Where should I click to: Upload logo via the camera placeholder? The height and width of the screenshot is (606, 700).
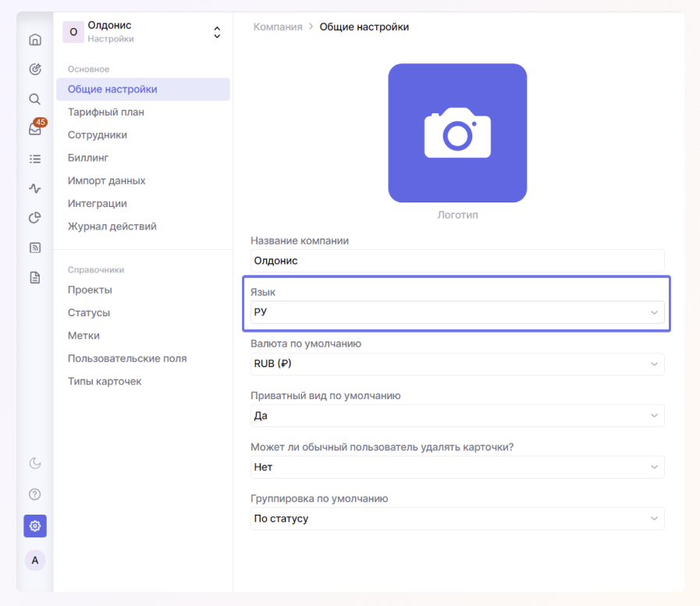point(457,133)
